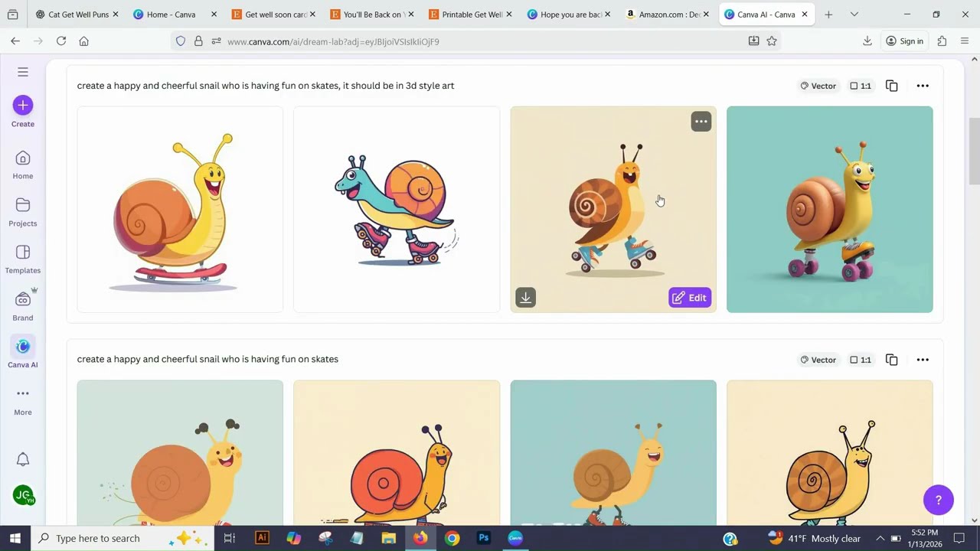
Task: Open the purple help question button
Action: coord(939,500)
